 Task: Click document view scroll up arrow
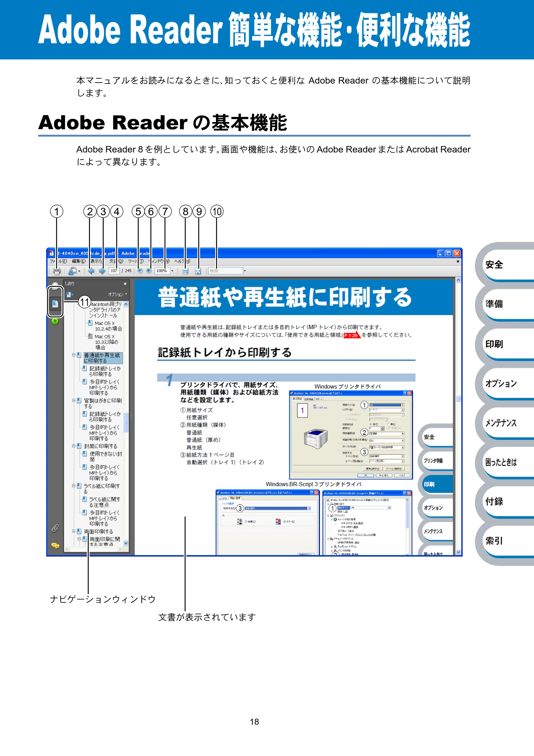(x=458, y=280)
